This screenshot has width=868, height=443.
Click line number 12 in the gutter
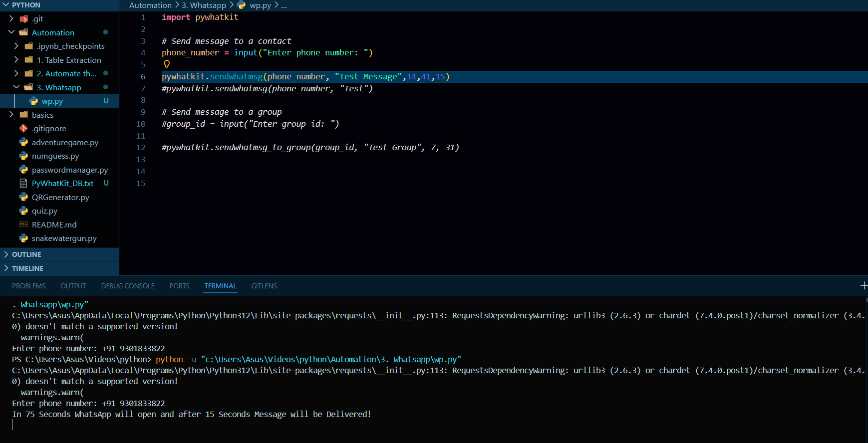tap(141, 148)
